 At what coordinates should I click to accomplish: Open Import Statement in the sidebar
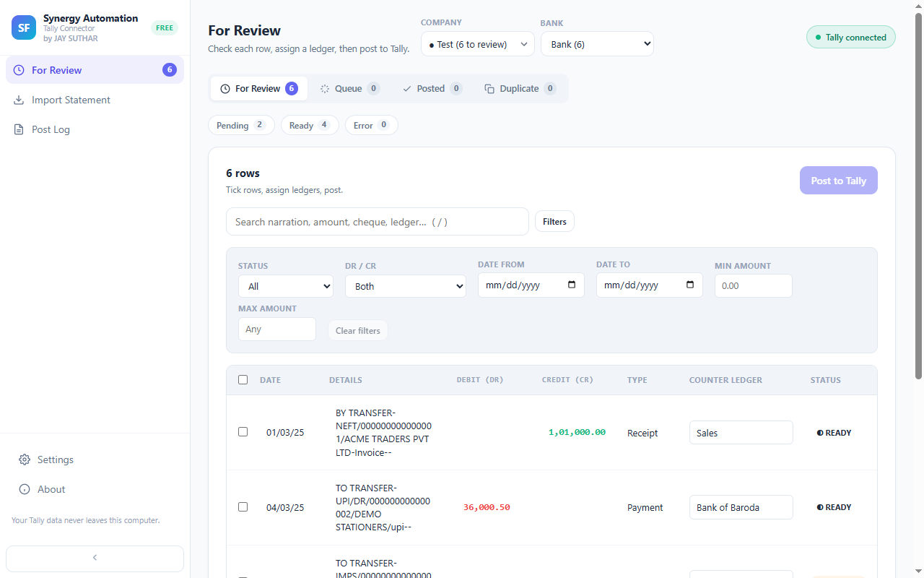pyautogui.click(x=95, y=100)
